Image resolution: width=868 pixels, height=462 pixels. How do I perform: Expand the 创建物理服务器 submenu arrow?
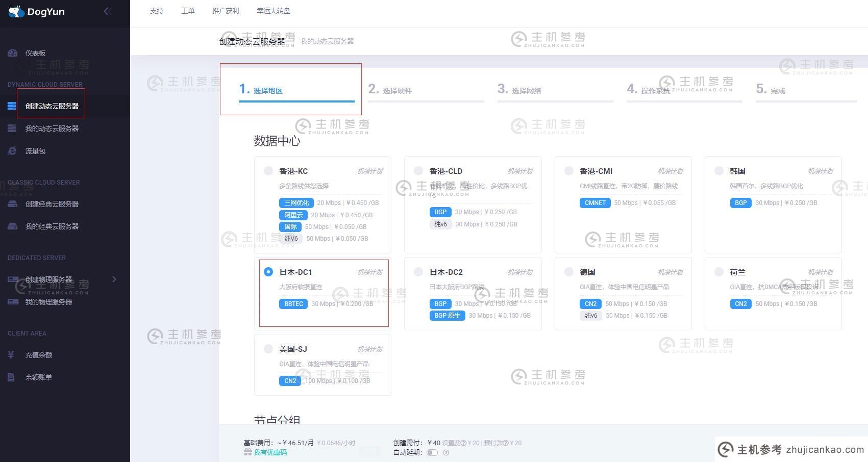[114, 279]
